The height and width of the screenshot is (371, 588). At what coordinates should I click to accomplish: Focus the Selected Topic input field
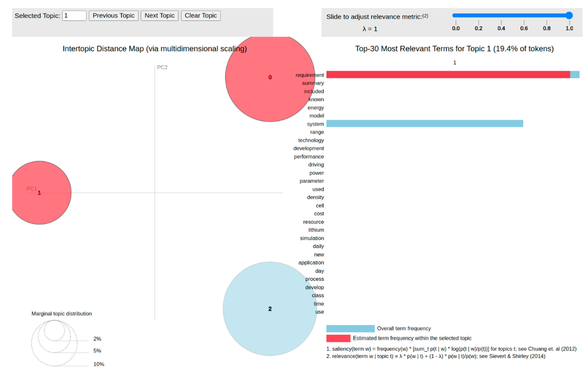pyautogui.click(x=74, y=16)
